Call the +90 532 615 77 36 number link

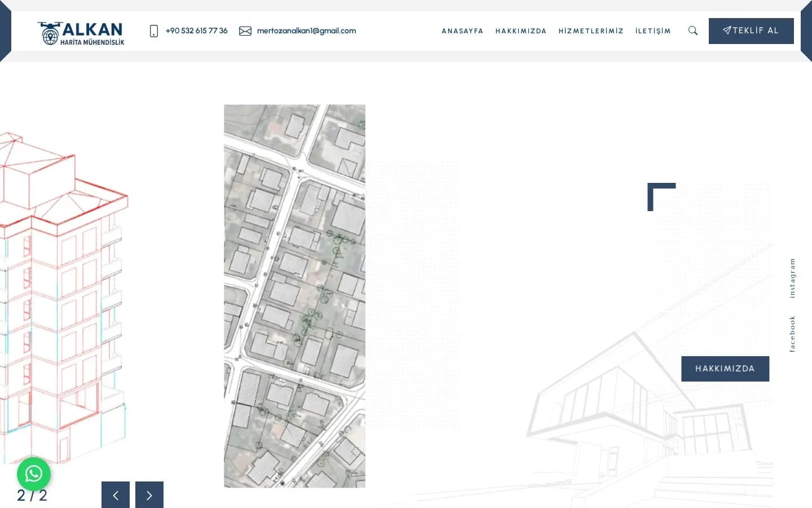[197, 30]
